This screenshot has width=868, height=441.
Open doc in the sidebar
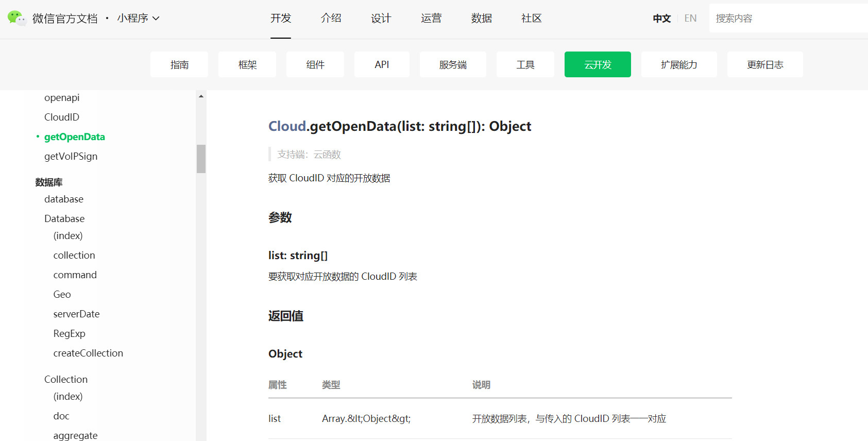(x=61, y=416)
